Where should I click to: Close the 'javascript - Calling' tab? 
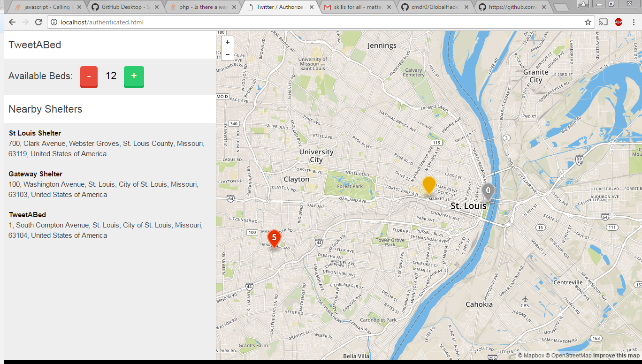click(79, 7)
